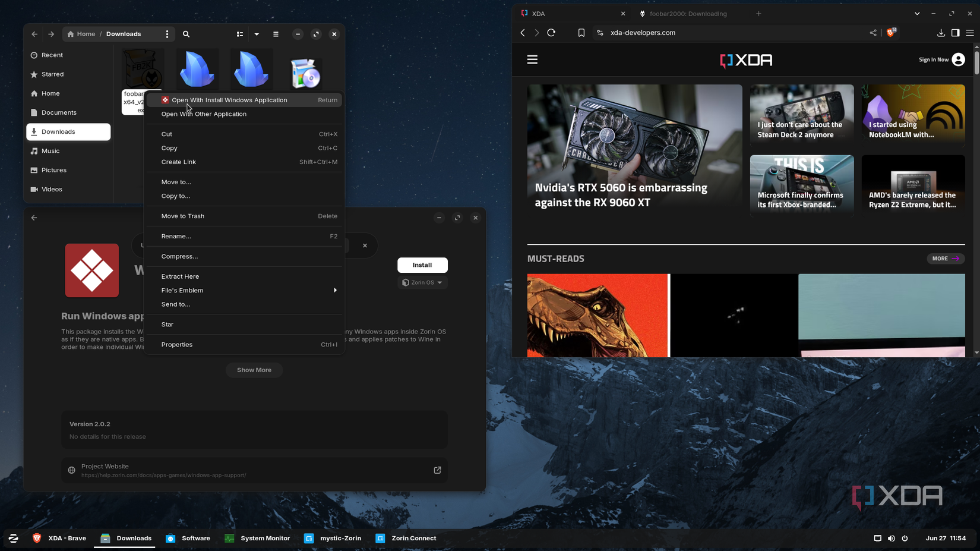Open the Brave Shields panel
This screenshot has height=551, width=980.
tap(890, 33)
